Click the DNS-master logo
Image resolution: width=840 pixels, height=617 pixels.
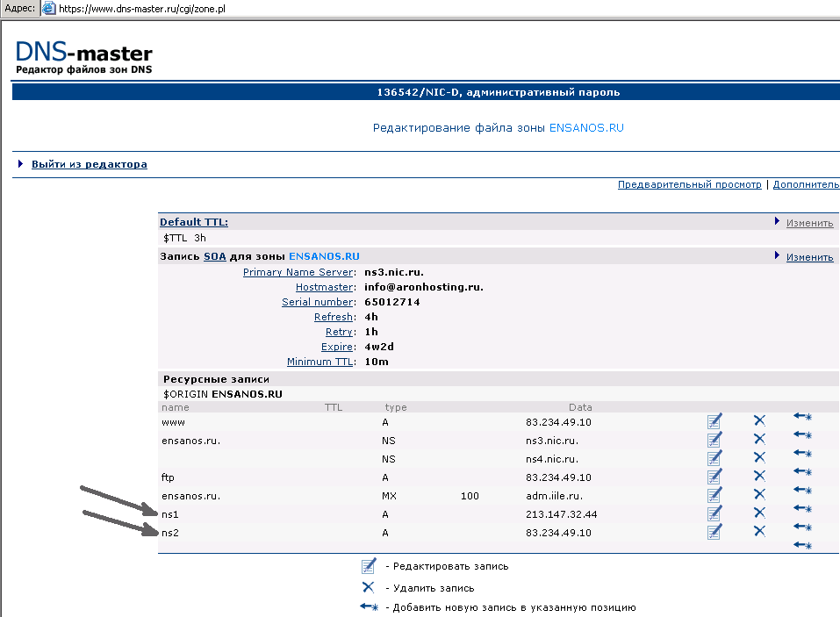click(84, 57)
